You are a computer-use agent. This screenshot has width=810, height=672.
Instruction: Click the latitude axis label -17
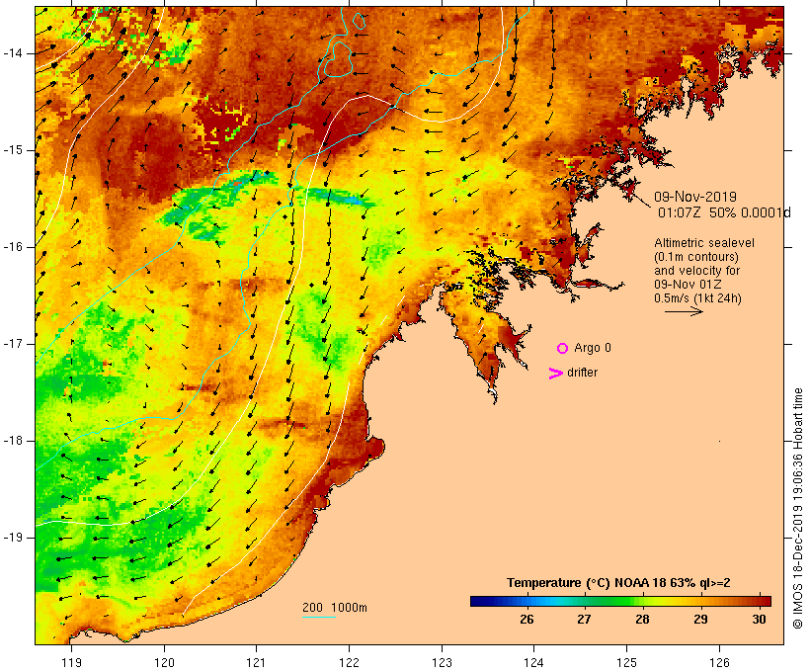tap(13, 344)
